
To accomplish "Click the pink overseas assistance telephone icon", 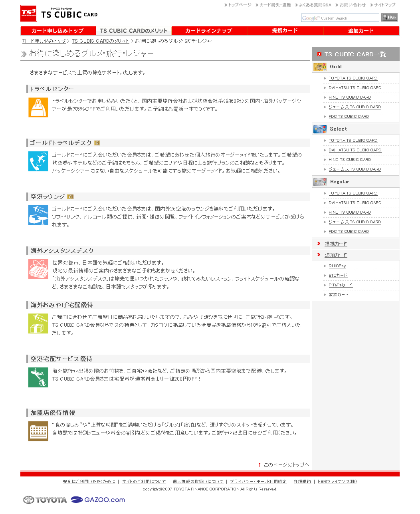I will [38, 269].
